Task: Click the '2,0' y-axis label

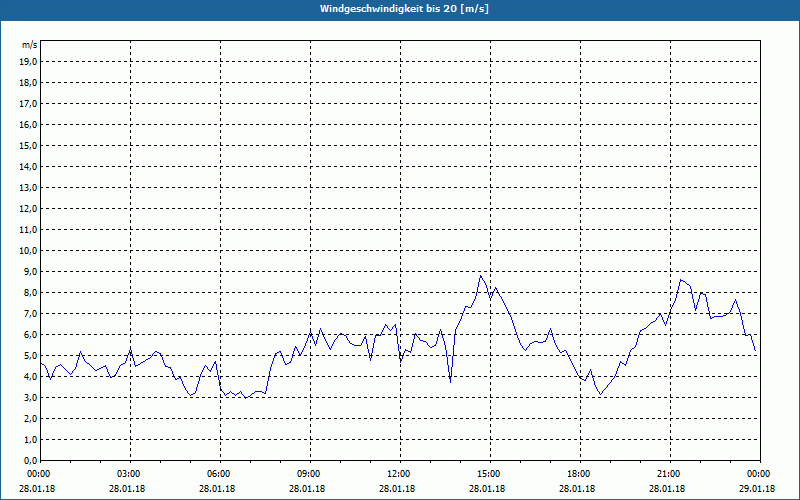Action: click(x=30, y=418)
